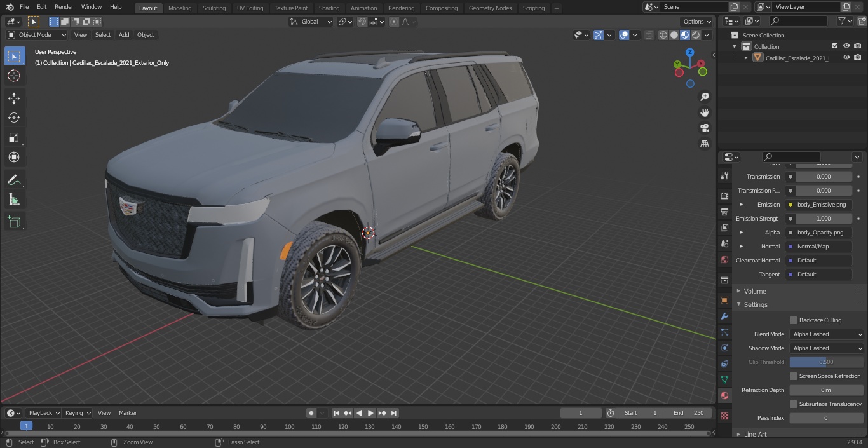868x448 pixels.
Task: Disable Collection in renders camera icon
Action: point(858,46)
